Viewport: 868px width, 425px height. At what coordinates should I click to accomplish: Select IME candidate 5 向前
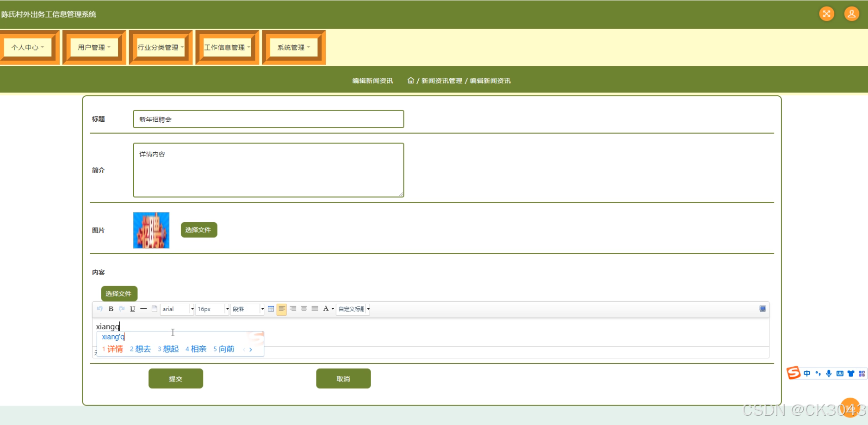pos(224,349)
